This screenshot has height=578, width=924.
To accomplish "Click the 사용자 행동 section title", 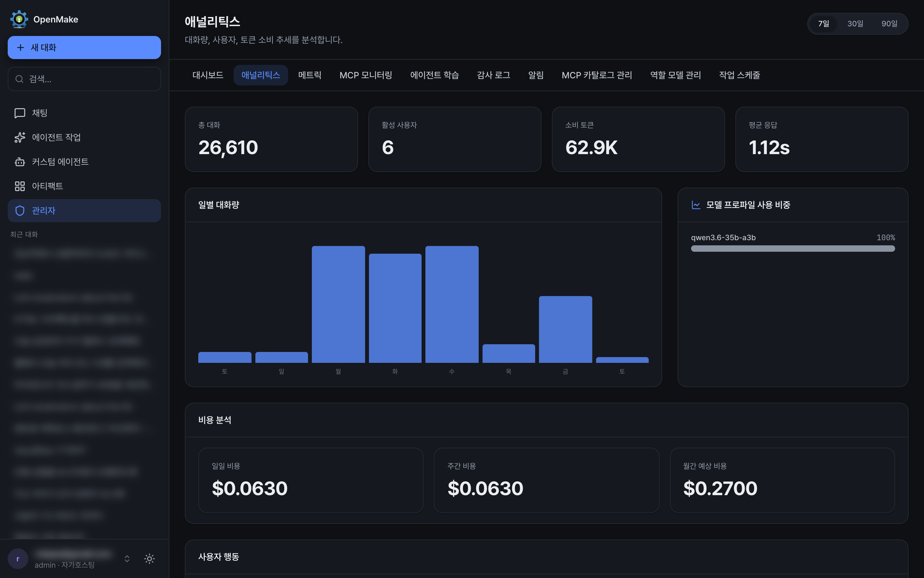I will 219,556.
